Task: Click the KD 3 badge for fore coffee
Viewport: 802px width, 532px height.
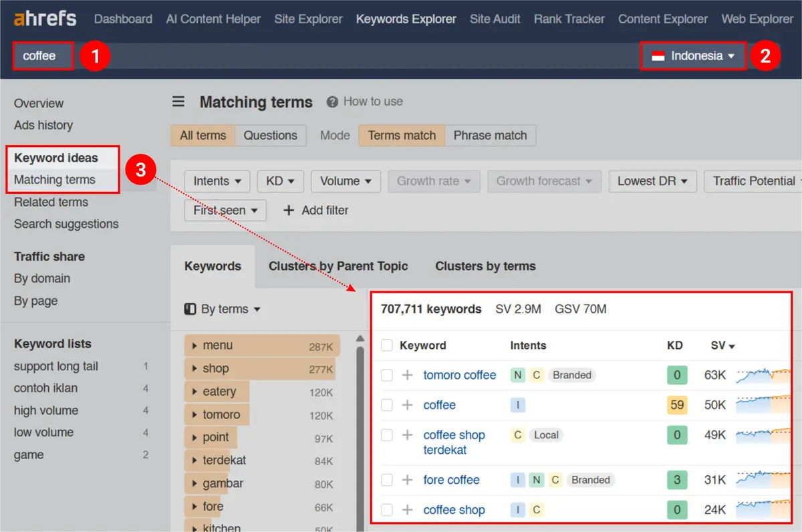Action: 676,480
